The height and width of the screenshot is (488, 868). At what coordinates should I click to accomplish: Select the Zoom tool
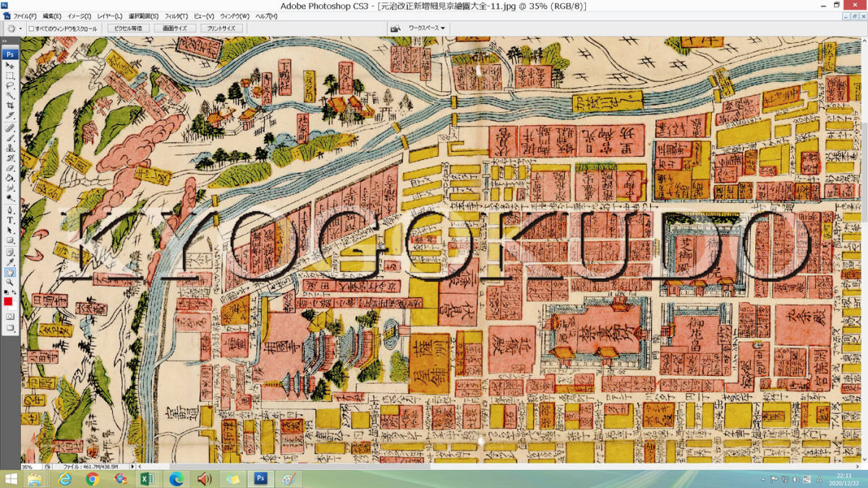point(10,283)
